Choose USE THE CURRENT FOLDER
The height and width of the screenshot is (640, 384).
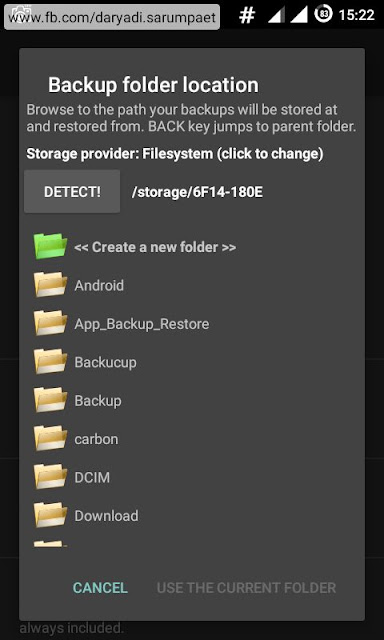click(246, 588)
